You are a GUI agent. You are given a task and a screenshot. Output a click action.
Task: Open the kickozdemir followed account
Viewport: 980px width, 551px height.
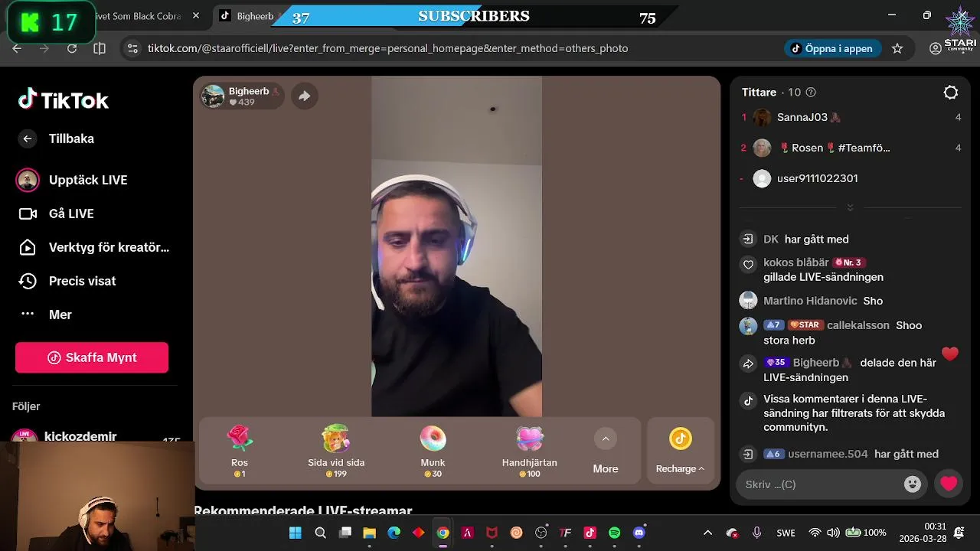click(x=80, y=437)
